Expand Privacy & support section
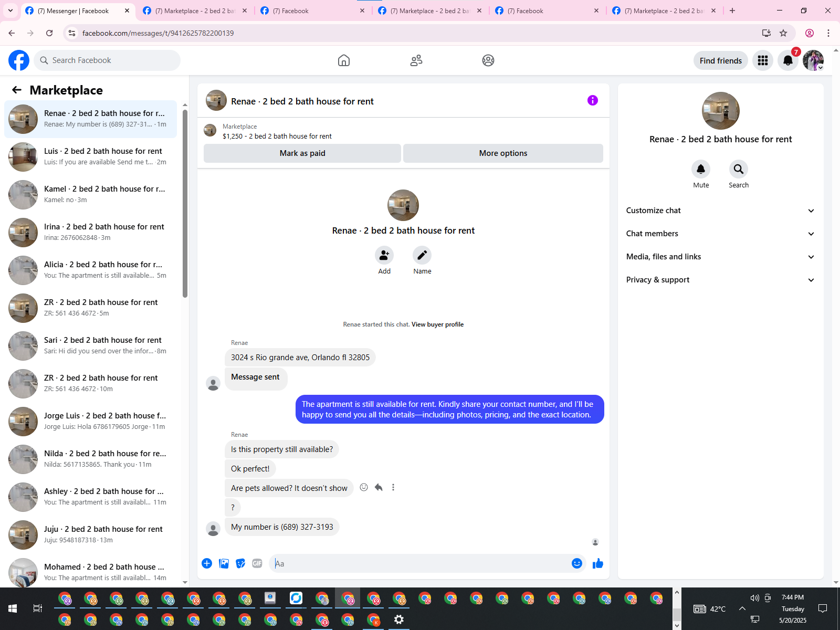Image resolution: width=840 pixels, height=630 pixels. tap(721, 280)
